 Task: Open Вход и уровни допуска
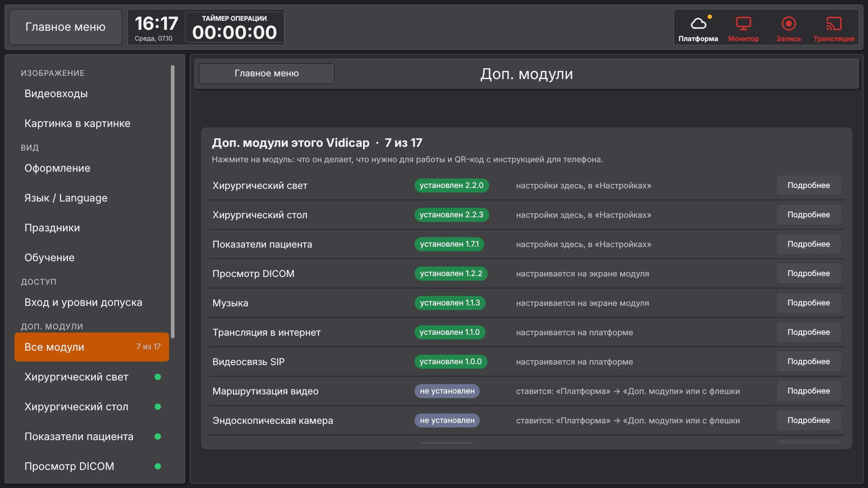(92, 302)
